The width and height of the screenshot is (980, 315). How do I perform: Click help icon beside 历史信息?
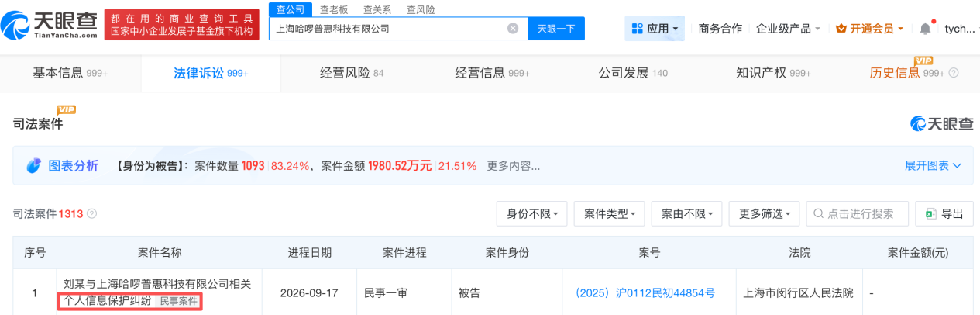954,73
